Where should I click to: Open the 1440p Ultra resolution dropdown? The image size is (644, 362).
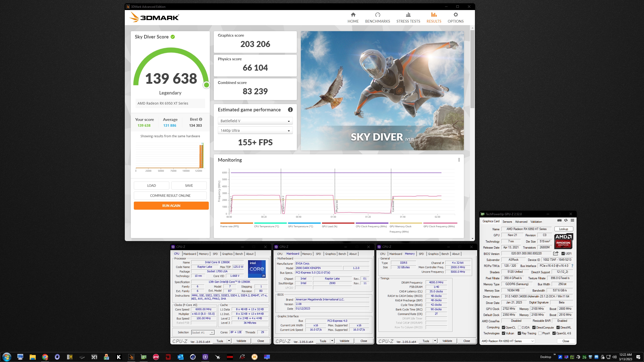(255, 130)
